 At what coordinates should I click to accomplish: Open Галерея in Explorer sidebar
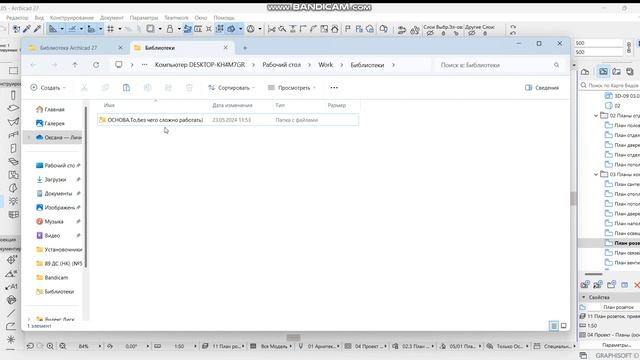[51, 123]
